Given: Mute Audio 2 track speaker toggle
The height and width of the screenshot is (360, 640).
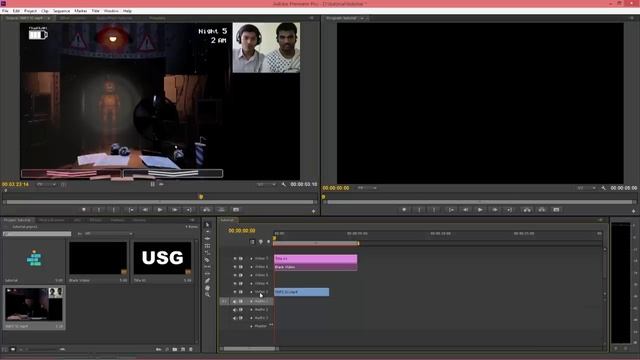Looking at the screenshot, I should (235, 310).
